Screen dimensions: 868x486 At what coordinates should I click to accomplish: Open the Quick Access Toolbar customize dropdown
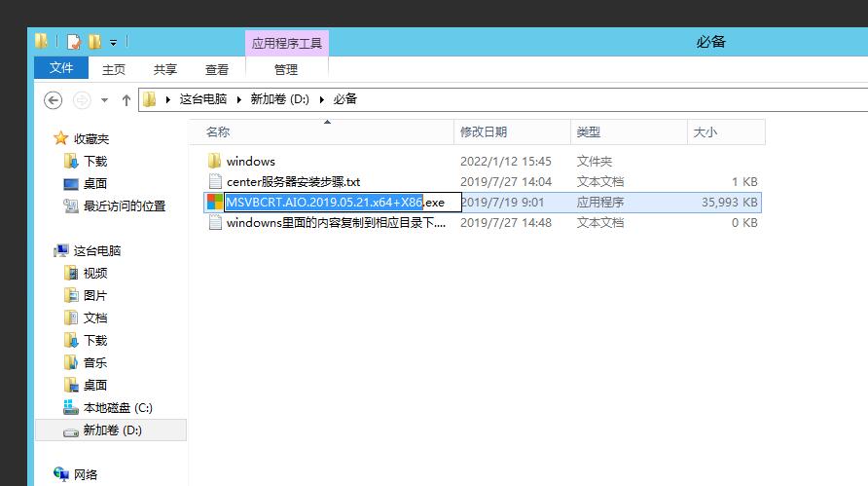coord(114,42)
